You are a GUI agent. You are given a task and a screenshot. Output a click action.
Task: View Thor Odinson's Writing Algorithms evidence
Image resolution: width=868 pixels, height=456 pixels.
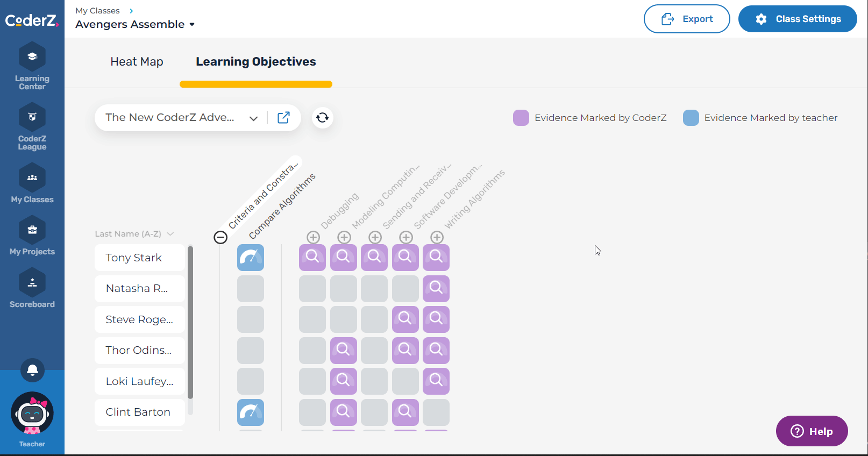coord(436,351)
